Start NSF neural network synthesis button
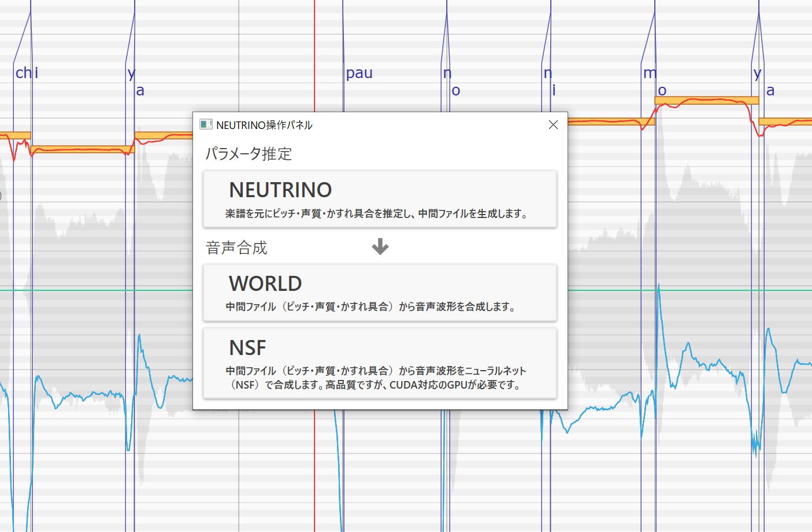The height and width of the screenshot is (532, 812). 380,363
